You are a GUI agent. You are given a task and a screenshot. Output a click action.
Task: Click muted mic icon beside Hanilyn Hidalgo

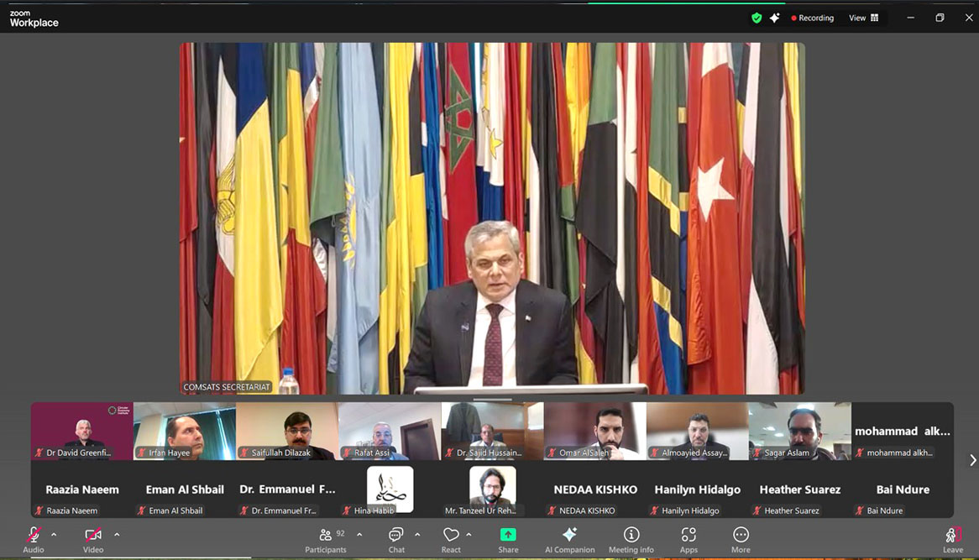(654, 510)
